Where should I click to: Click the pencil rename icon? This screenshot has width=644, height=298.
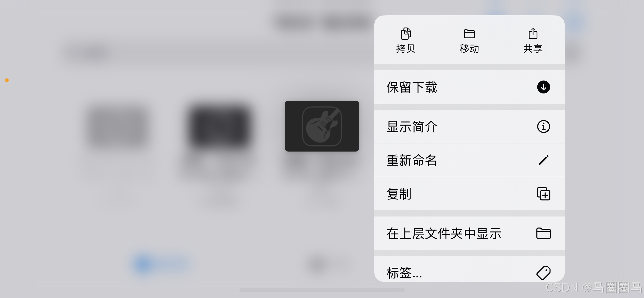[544, 160]
